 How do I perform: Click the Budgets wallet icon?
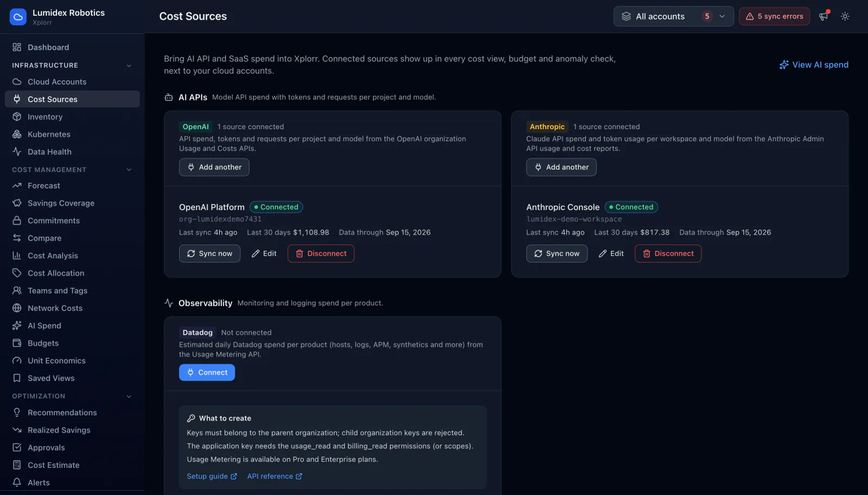coord(17,343)
